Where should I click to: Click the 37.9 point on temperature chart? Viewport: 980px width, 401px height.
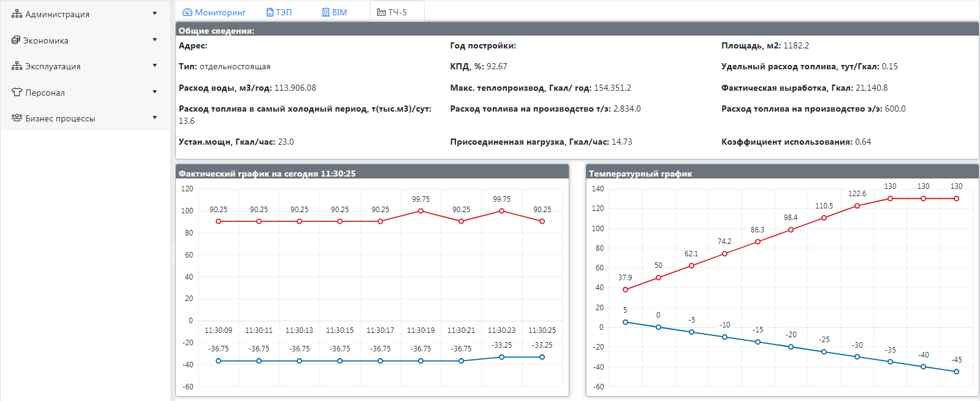click(x=625, y=289)
